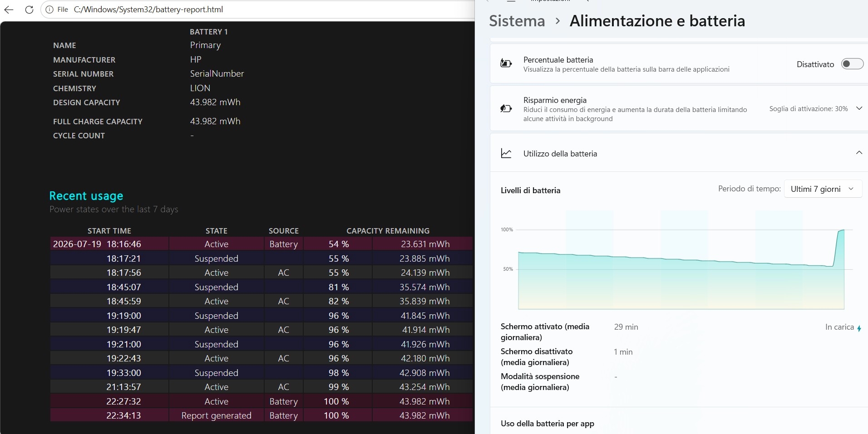Image resolution: width=868 pixels, height=434 pixels.
Task: Click the browser back arrow icon
Action: 9,10
